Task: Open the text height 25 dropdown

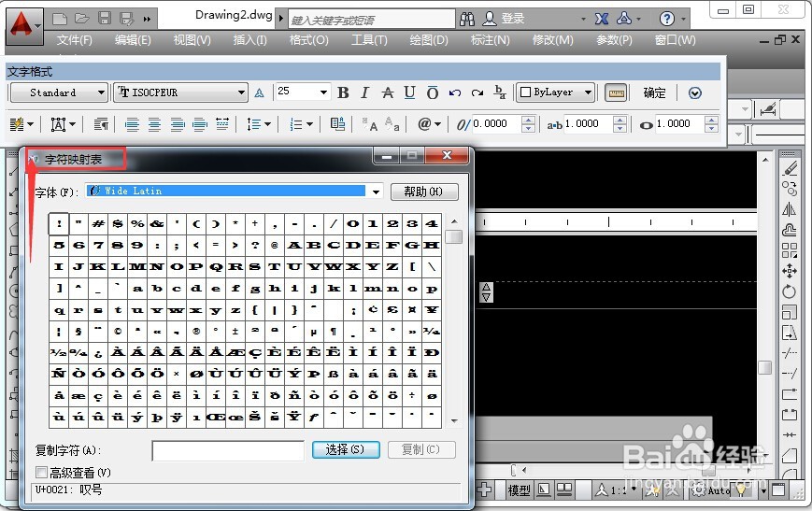Action: pos(323,92)
